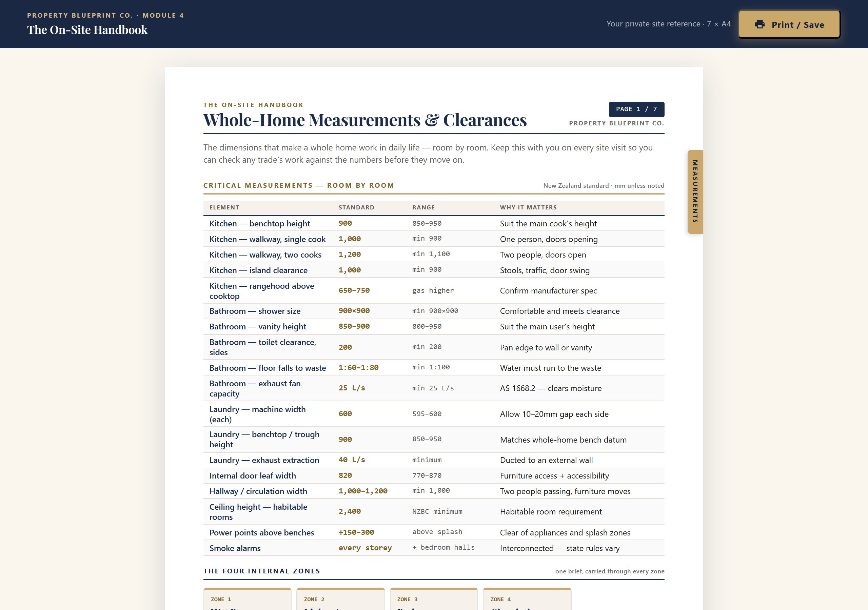
Task: Select Kitchen — rangehood above cooktop cell
Action: tap(262, 291)
